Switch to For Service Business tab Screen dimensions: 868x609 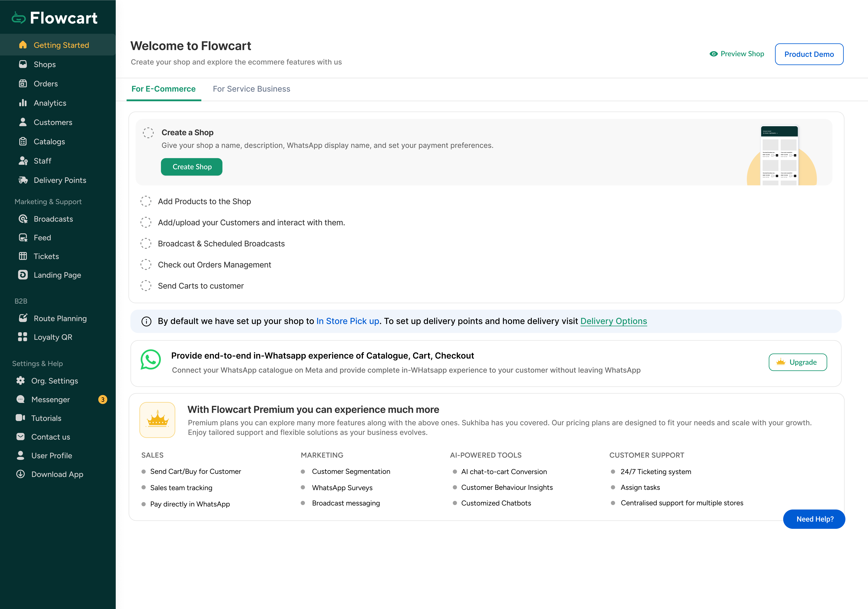[x=251, y=89]
